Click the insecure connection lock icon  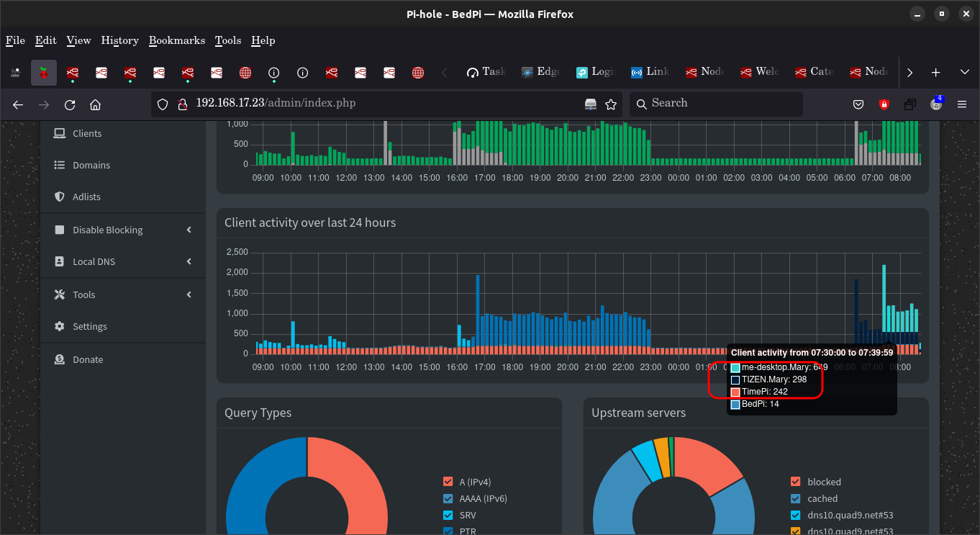click(x=182, y=104)
